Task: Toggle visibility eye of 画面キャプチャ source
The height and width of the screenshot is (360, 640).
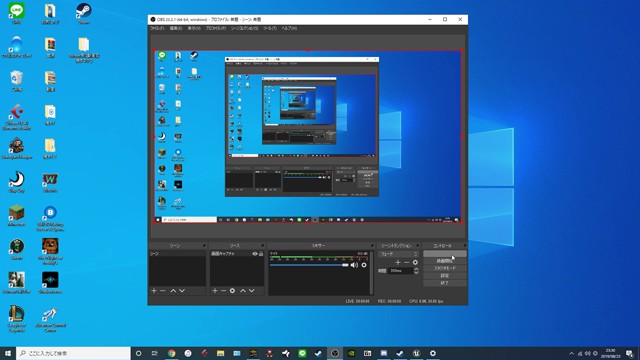Action: [x=255, y=254]
